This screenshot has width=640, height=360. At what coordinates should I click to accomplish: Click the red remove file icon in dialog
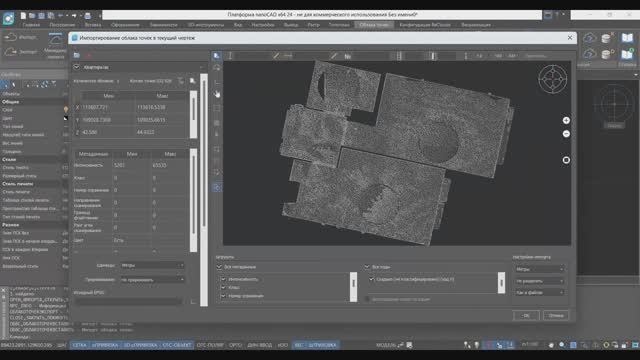click(88, 55)
